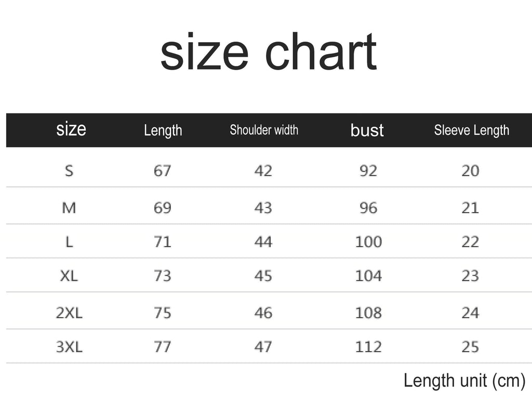Click the '2XL' size row label
The image size is (532, 403).
tap(69, 313)
